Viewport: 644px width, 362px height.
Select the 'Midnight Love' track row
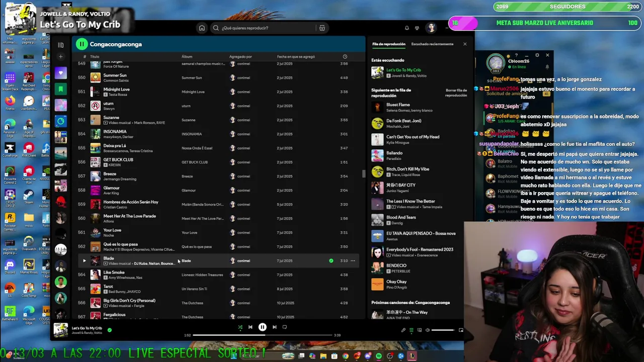(x=219, y=92)
